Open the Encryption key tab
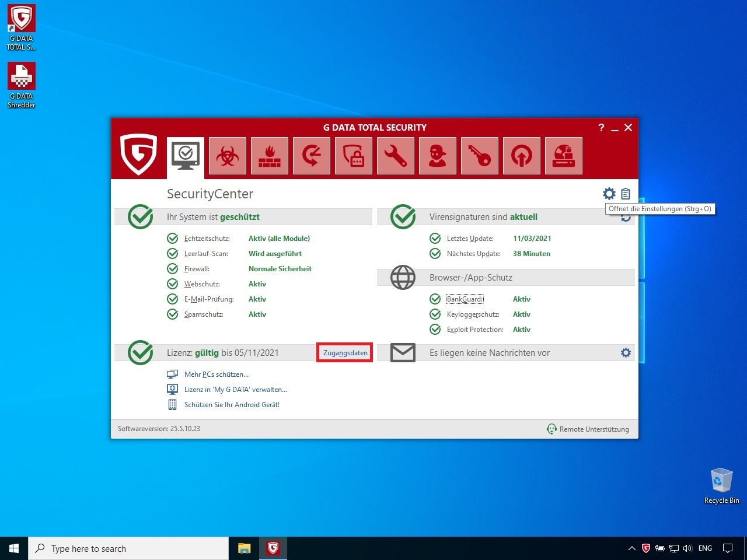The height and width of the screenshot is (560, 747). tap(480, 156)
